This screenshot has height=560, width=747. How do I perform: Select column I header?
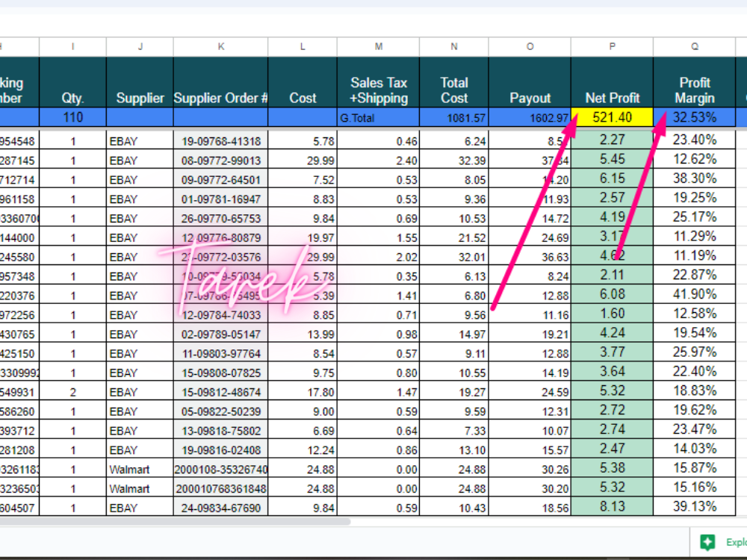pos(73,46)
